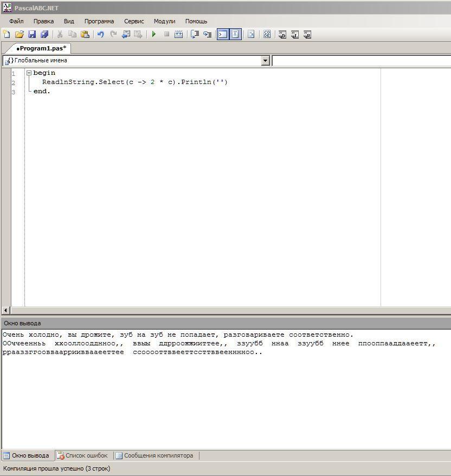The width and height of the screenshot is (451, 476).
Task: Click the Save All icon
Action: [x=44, y=34]
